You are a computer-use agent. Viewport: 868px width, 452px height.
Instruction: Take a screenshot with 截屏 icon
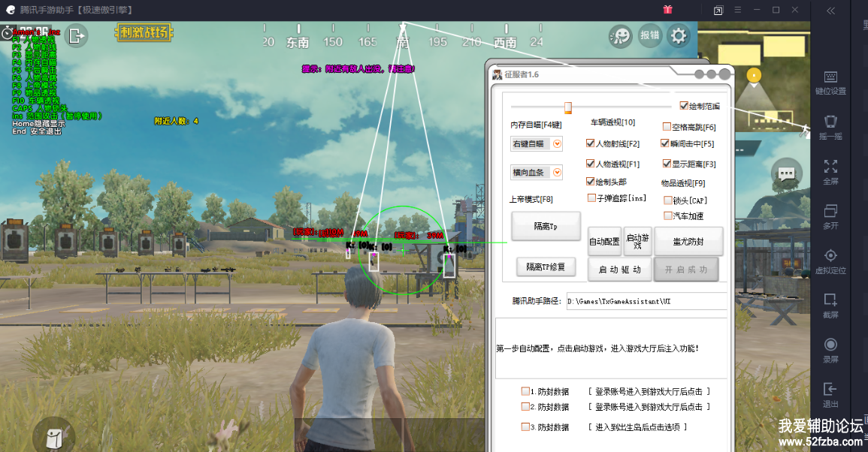coord(830,304)
